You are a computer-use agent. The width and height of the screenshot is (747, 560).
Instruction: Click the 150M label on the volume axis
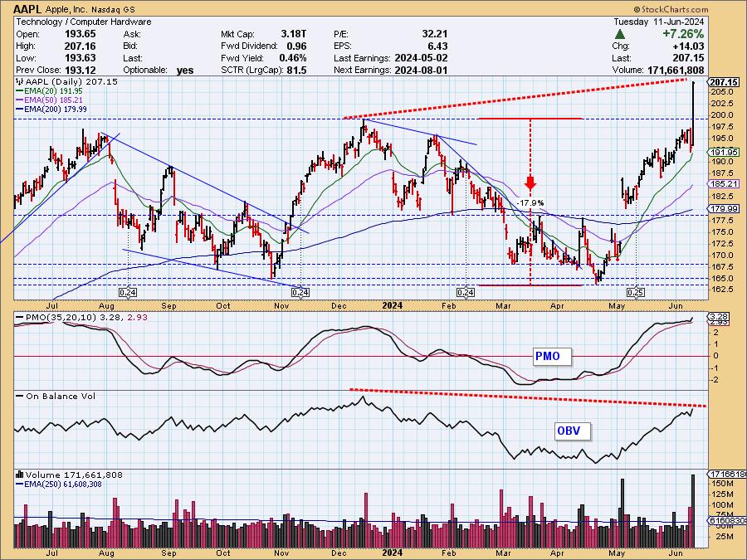pos(723,484)
